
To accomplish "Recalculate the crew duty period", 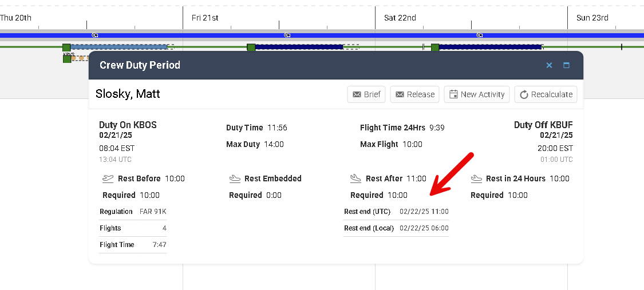I will click(546, 94).
